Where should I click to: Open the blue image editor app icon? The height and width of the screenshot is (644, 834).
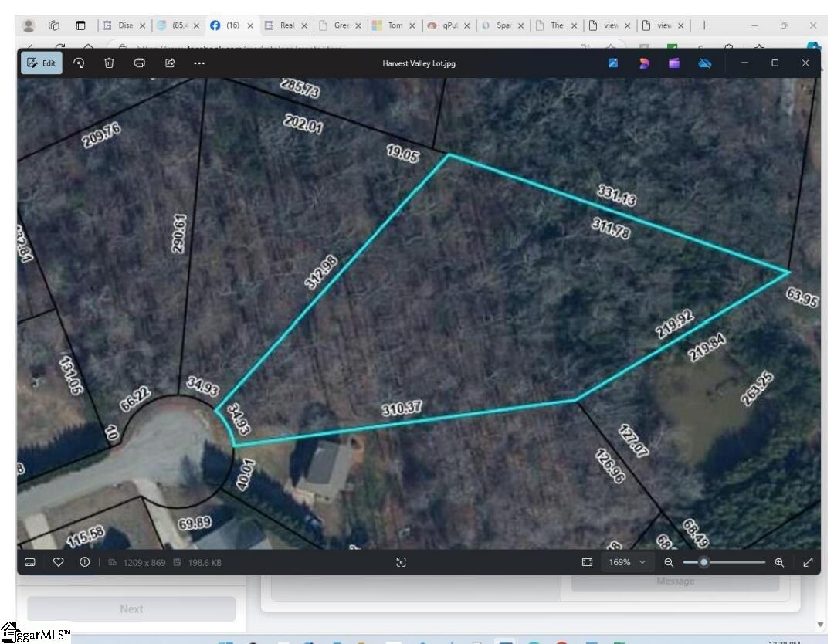pyautogui.click(x=613, y=63)
